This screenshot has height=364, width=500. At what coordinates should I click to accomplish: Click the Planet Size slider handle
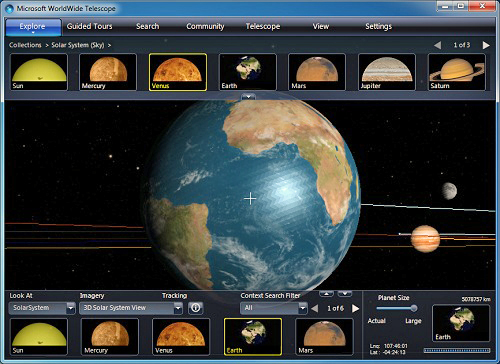click(x=414, y=308)
